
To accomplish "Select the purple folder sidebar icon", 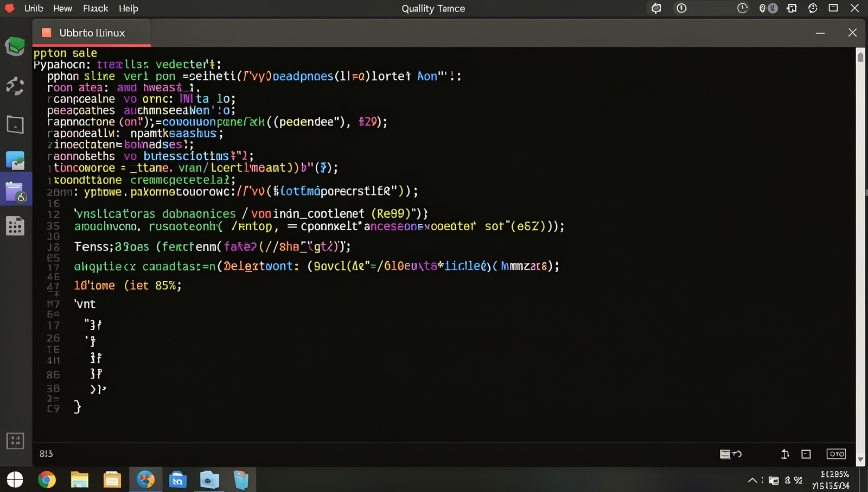I will [x=15, y=192].
